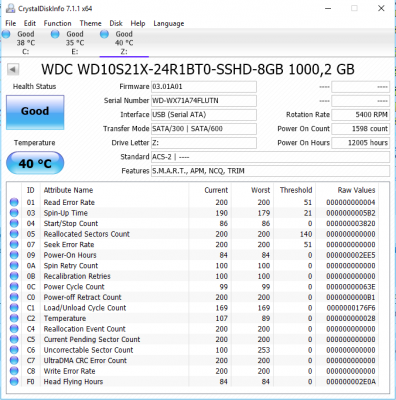Screen dimensions: 396x400
Task: Click the E: drive status orb
Action: 55,34
